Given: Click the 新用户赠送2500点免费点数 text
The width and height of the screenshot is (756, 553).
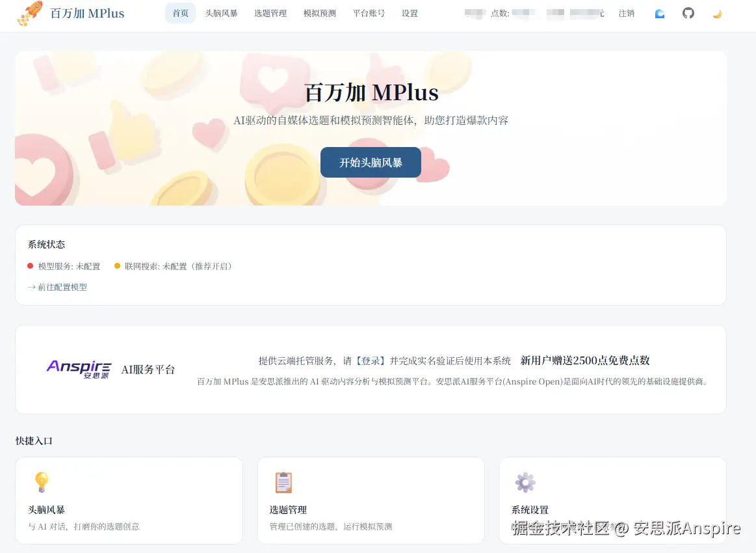Looking at the screenshot, I should coord(585,360).
